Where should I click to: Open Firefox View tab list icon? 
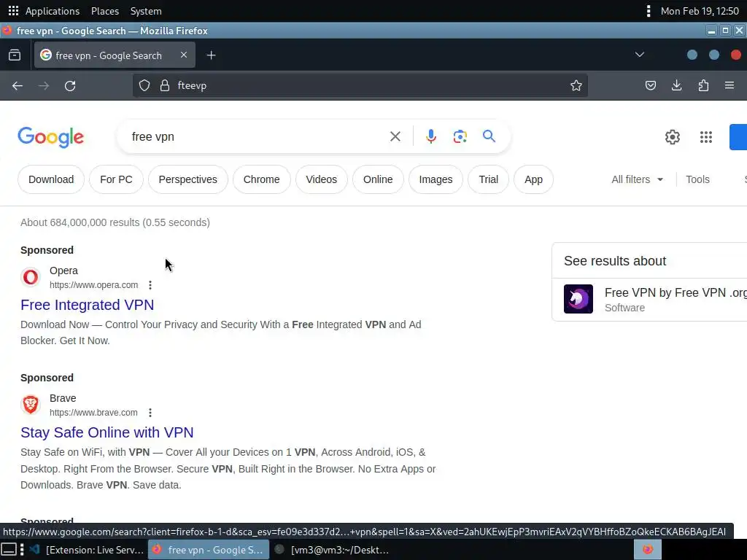pos(15,55)
